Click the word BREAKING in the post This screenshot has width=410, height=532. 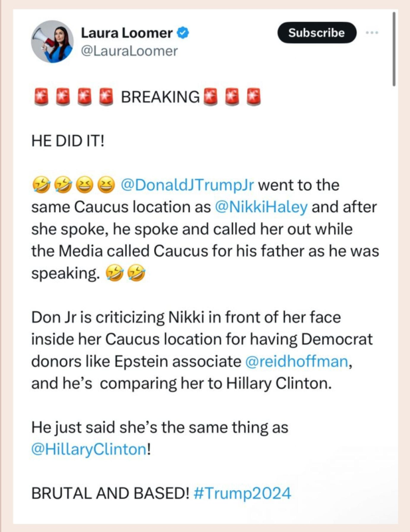[159, 97]
